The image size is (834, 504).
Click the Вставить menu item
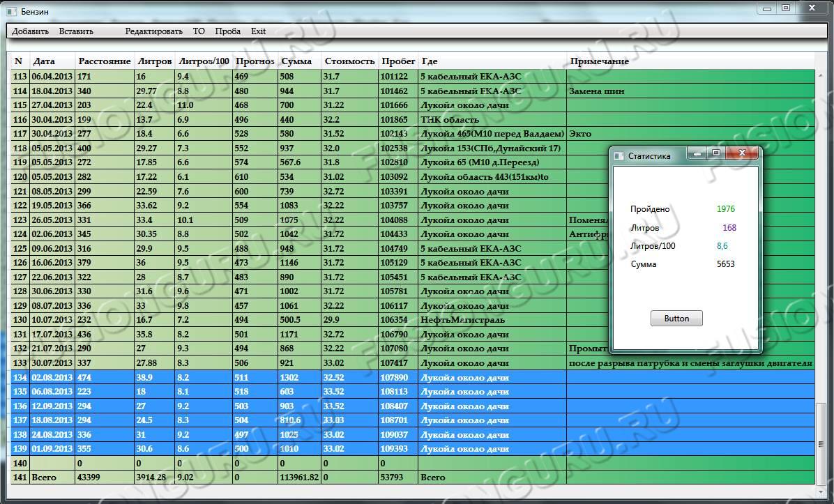(x=76, y=31)
